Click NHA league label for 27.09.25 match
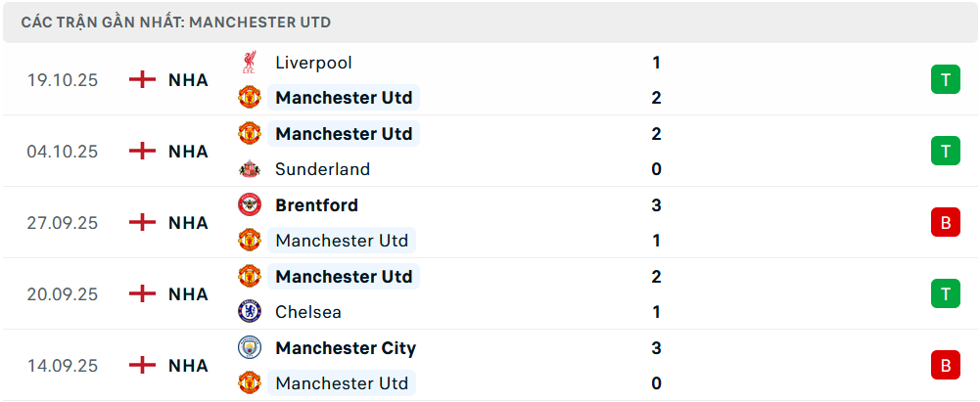The image size is (980, 402). (x=188, y=223)
